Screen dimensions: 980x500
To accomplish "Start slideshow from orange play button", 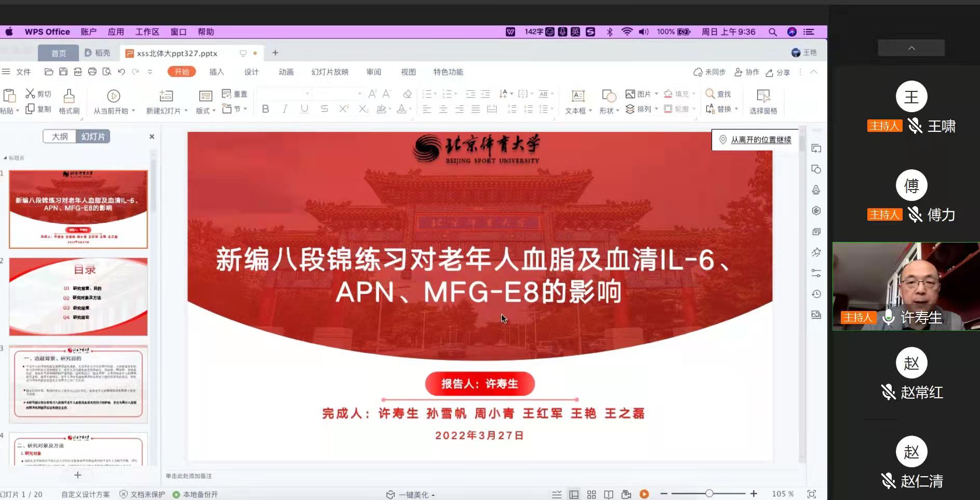I will [644, 494].
